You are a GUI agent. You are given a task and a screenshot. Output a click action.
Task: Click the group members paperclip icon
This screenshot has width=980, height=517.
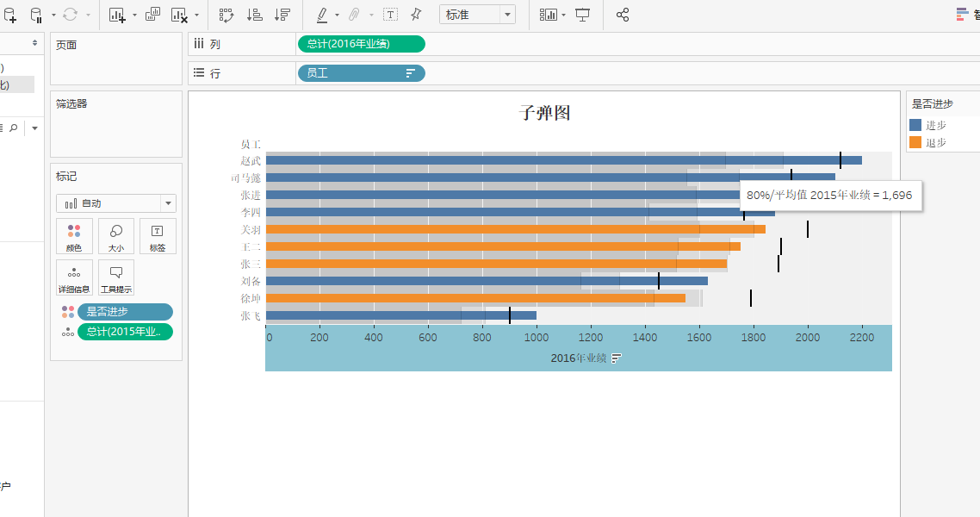click(354, 15)
